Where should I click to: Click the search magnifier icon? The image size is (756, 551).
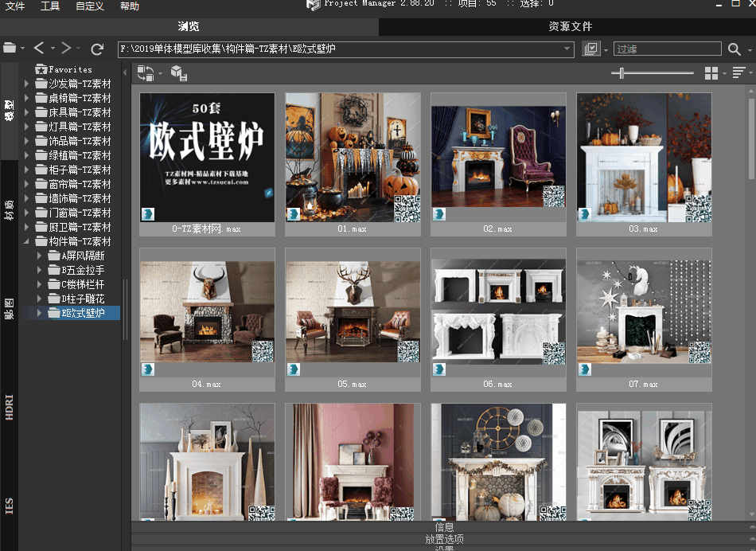point(735,49)
